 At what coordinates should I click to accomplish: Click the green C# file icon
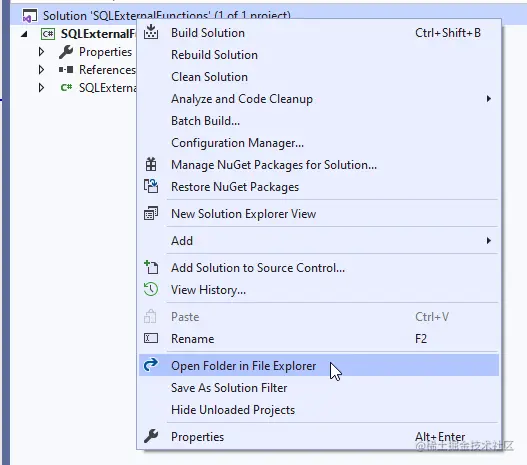pyautogui.click(x=66, y=87)
